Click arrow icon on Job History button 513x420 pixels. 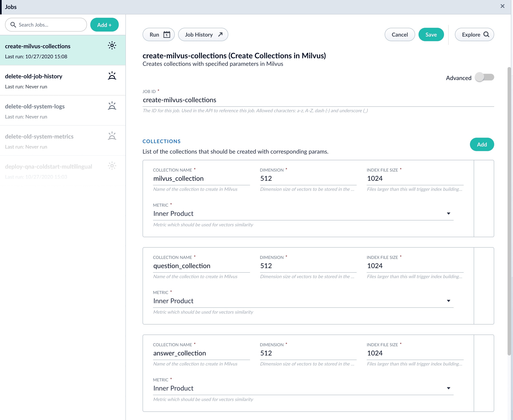[x=220, y=35]
